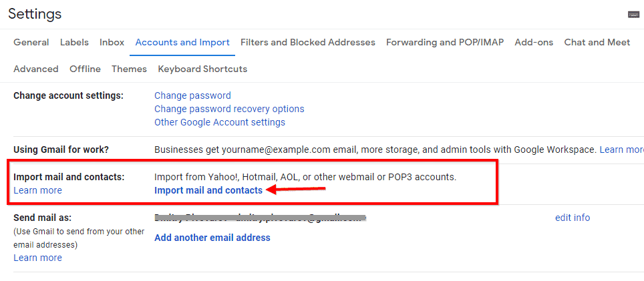Click Learn more under Import mail and contacts

coord(38,190)
